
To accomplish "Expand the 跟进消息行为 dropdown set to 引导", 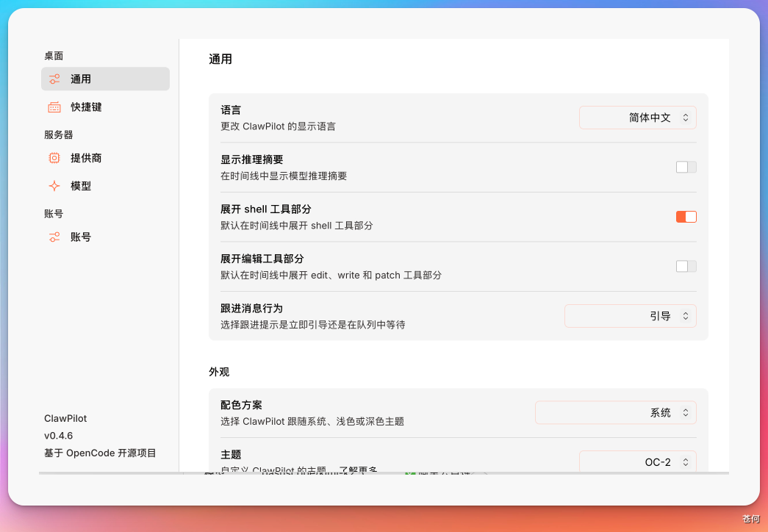I will click(630, 315).
